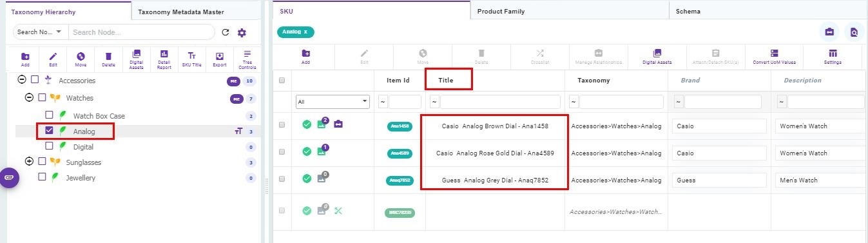This screenshot has height=243, width=868.
Task: Click the select-all checkbox in the SKU grid header
Action: pyautogui.click(x=282, y=81)
